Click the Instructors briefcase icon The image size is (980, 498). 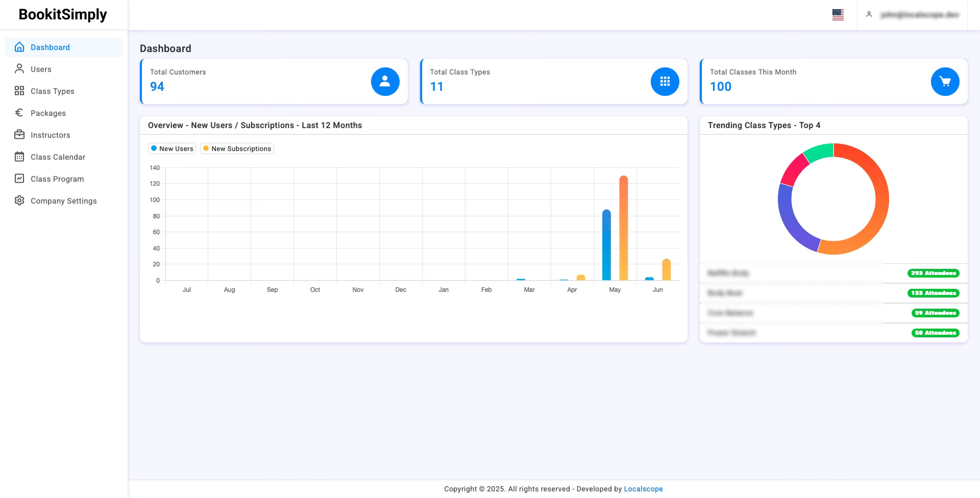click(x=19, y=135)
